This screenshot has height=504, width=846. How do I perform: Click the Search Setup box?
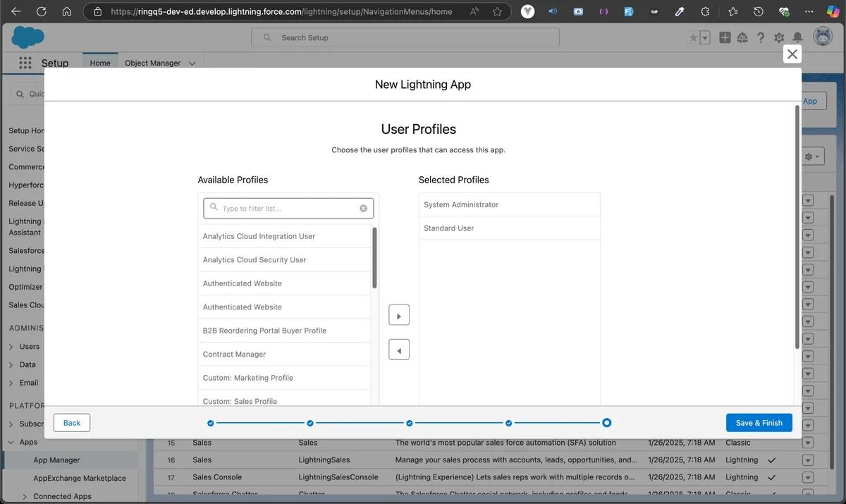405,38
